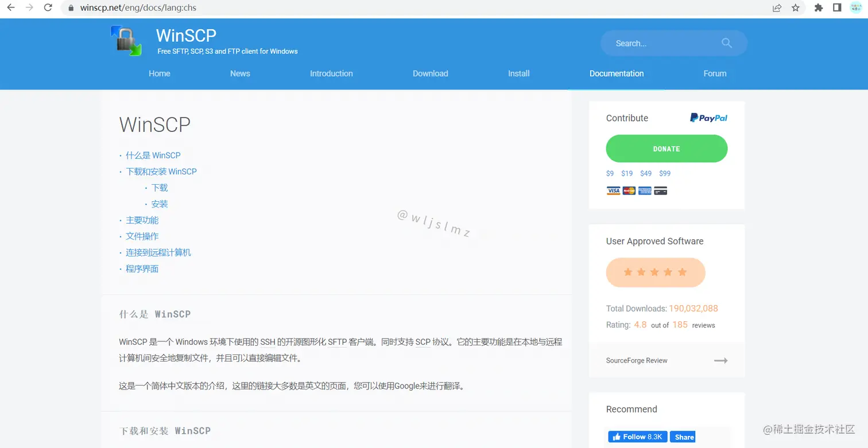Click the SourceForge Review arrow
The image size is (868, 448).
coord(720,360)
